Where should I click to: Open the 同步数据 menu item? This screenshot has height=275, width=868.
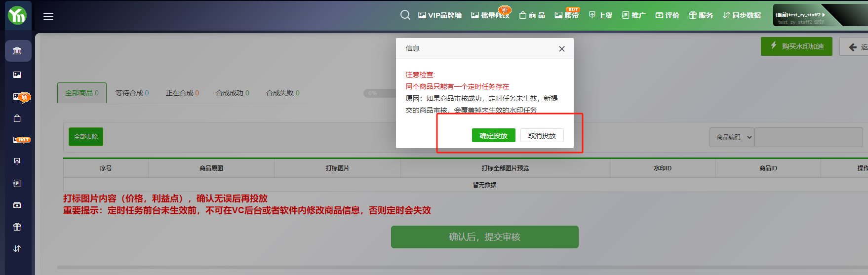[x=742, y=15]
